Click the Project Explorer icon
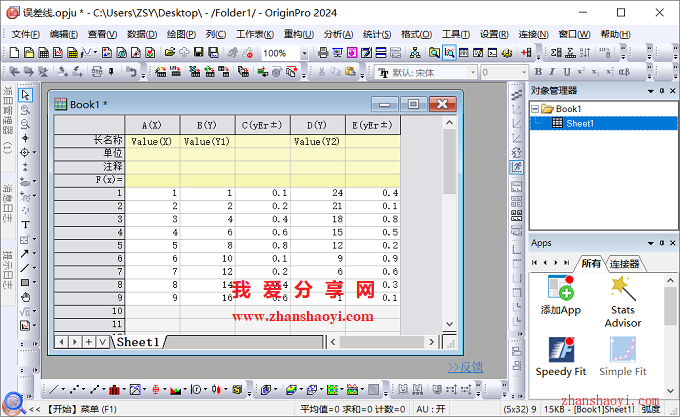Image resolution: width=680 pixels, height=417 pixels. pos(434,53)
